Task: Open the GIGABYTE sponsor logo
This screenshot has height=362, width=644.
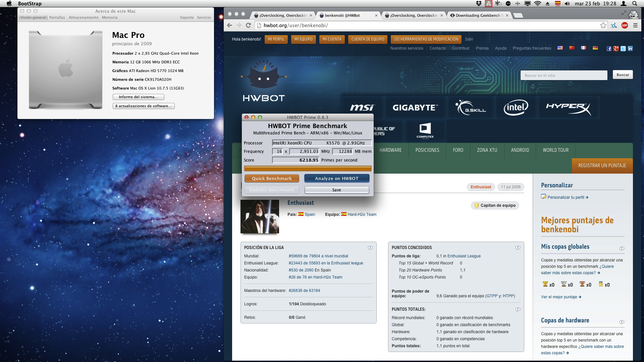Action: point(415,107)
